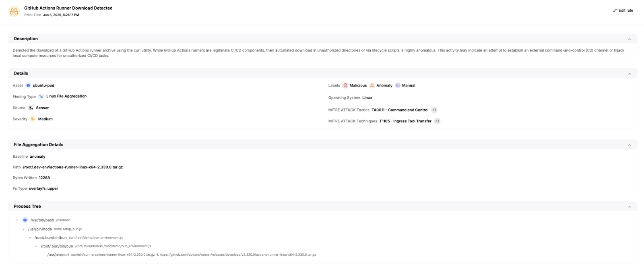The height and width of the screenshot is (267, 644).
Task: Click the event time Jan 5, 2026
Action: [61, 15]
